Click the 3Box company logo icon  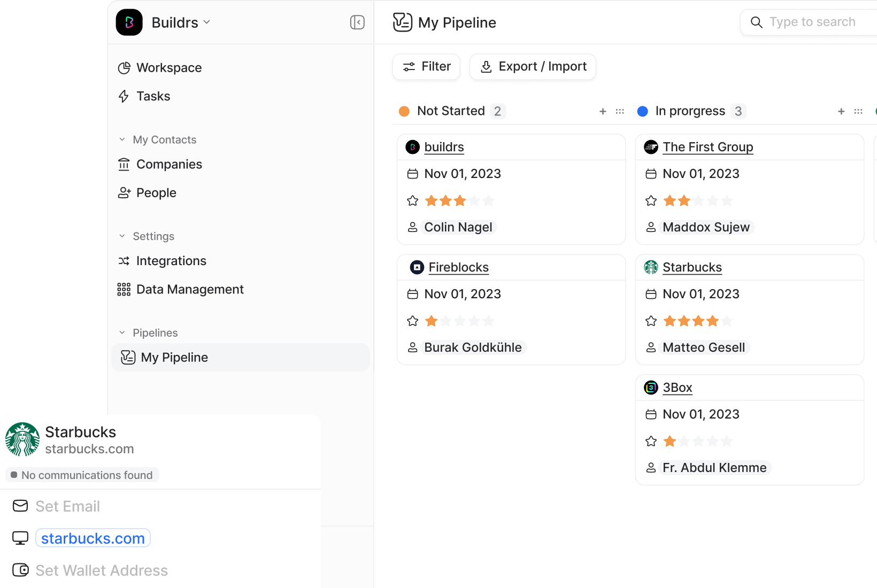coord(651,388)
